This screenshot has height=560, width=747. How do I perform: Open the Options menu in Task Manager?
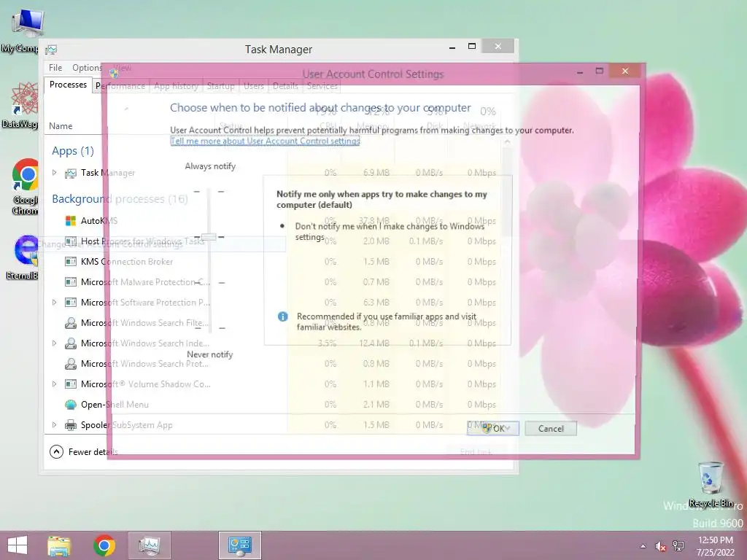click(88, 68)
